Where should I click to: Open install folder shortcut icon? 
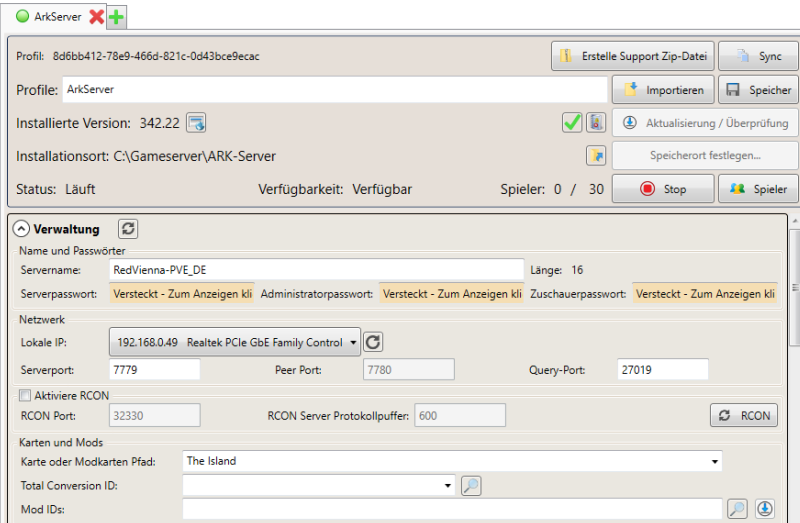coord(596,156)
